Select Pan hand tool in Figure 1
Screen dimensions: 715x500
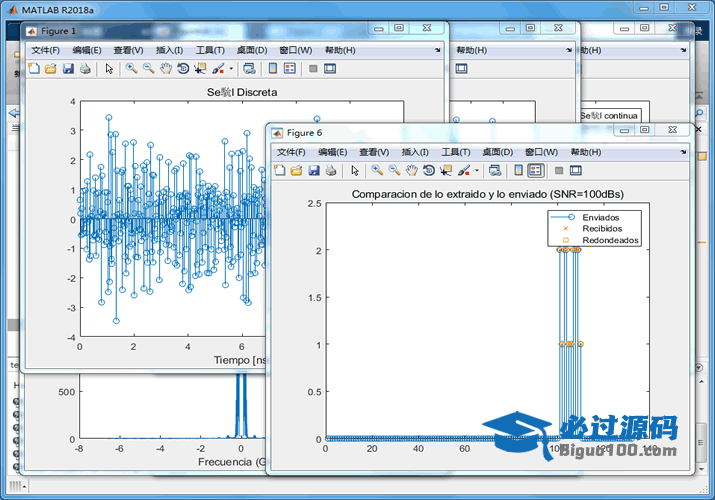tap(166, 69)
